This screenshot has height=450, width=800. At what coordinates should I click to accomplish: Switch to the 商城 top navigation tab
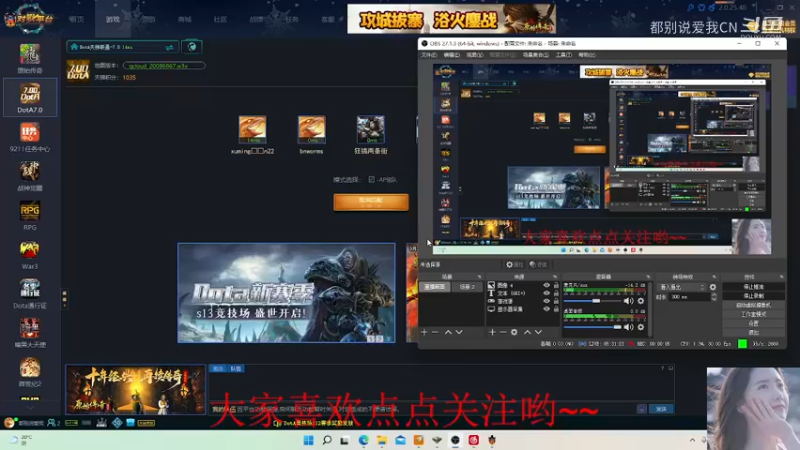(185, 19)
